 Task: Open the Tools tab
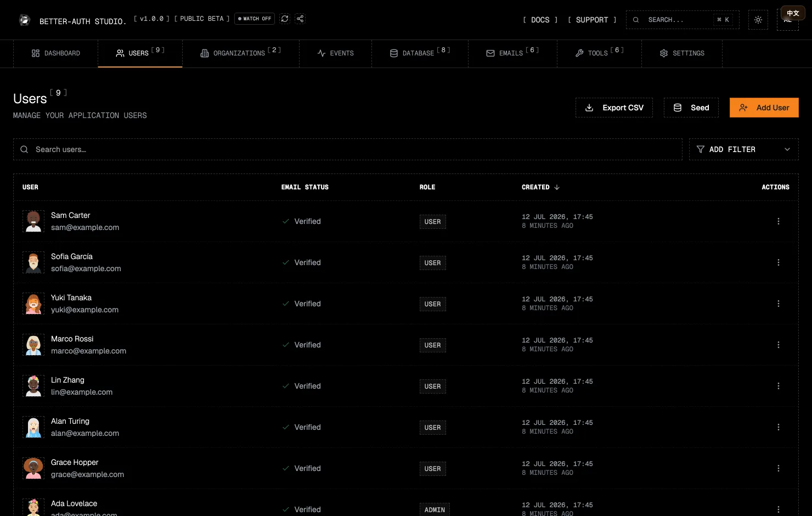tap(599, 53)
